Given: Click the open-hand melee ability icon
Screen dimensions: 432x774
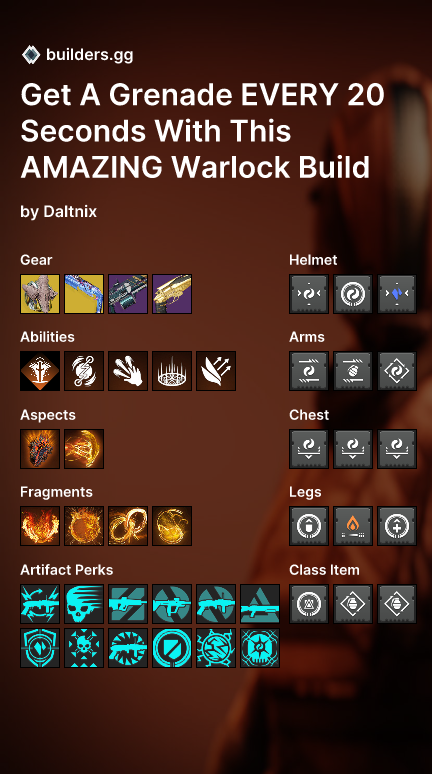Looking at the screenshot, I should (x=128, y=371).
